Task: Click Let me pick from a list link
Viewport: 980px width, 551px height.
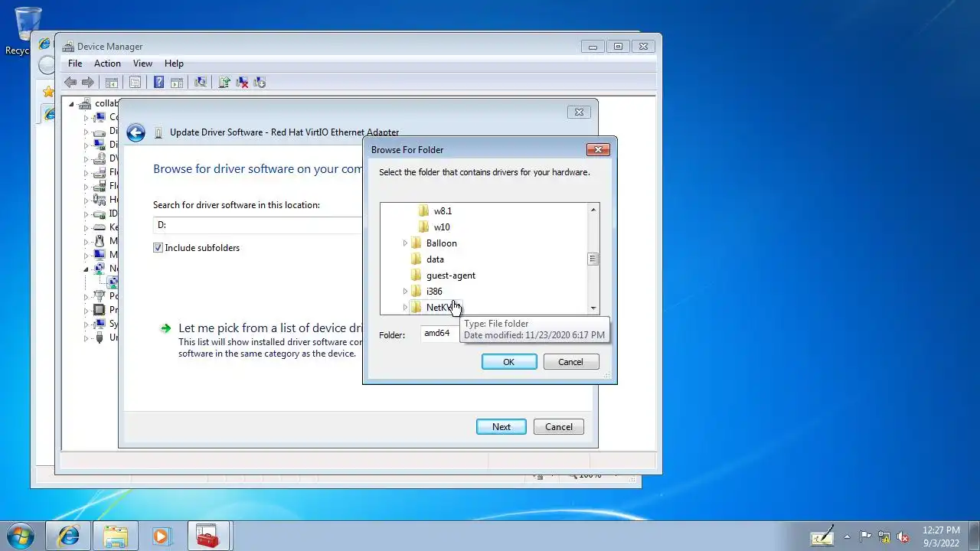Action: tap(269, 328)
